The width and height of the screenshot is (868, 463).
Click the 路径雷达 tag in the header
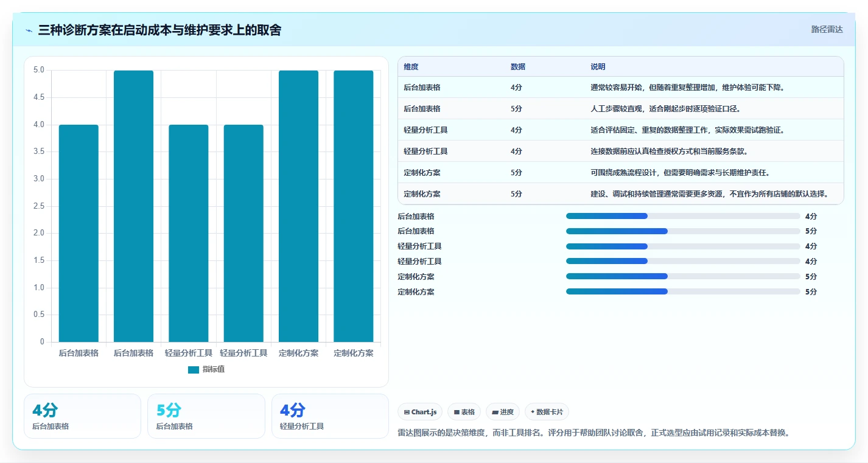827,29
